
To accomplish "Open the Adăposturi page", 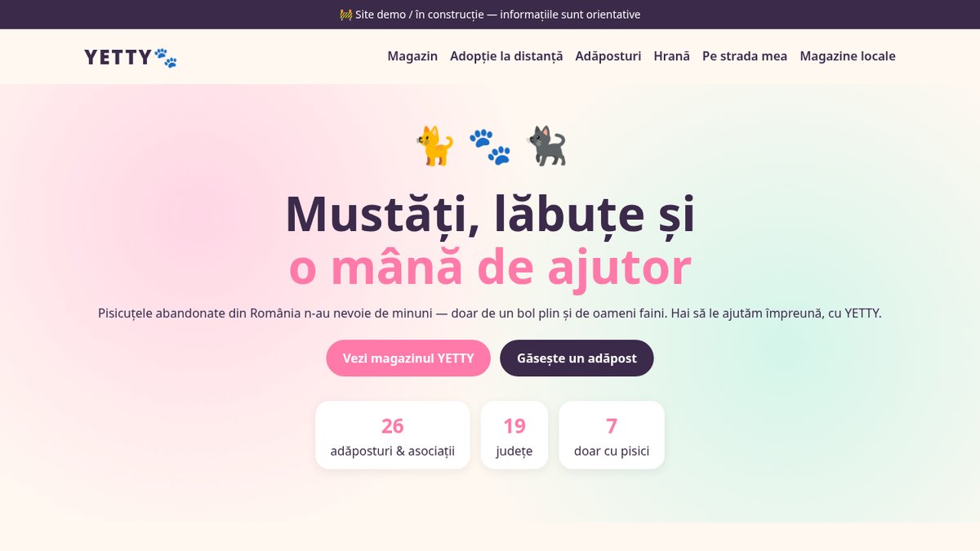I will (608, 56).
